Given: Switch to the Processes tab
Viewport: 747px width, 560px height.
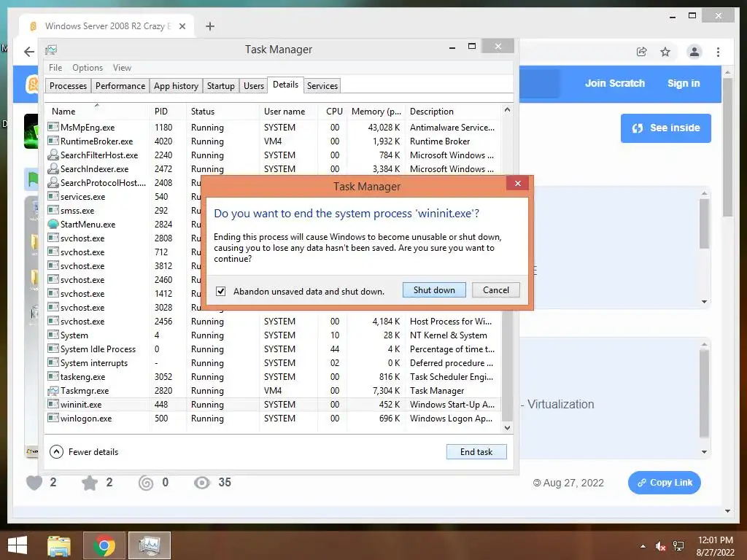Looking at the screenshot, I should [68, 86].
